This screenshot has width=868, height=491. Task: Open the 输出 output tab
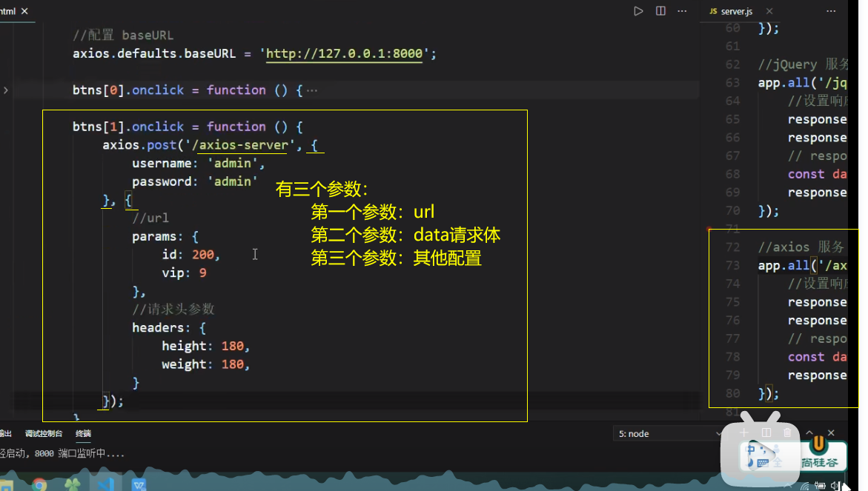click(5, 433)
